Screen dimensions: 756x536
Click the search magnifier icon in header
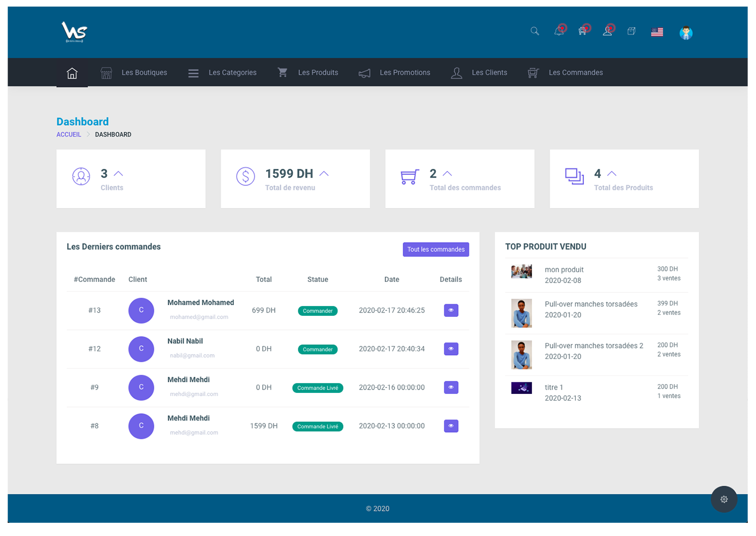(535, 31)
